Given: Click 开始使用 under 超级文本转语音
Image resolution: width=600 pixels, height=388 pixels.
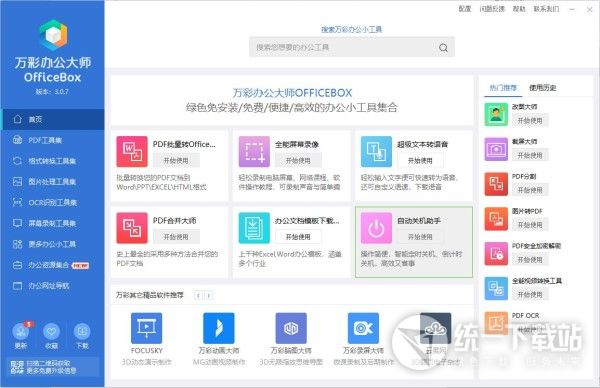Looking at the screenshot, I should (420, 161).
